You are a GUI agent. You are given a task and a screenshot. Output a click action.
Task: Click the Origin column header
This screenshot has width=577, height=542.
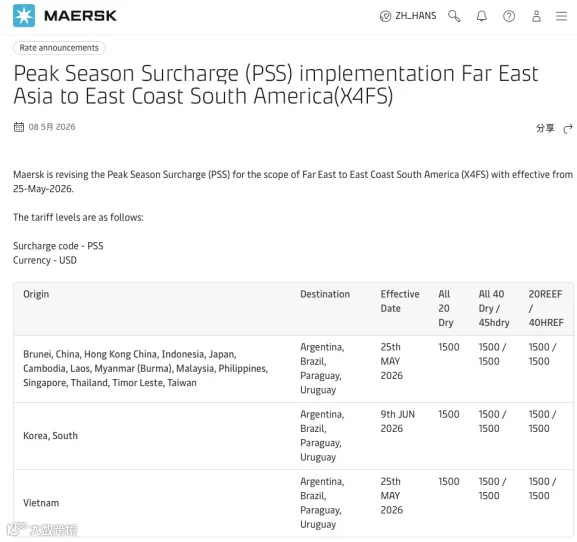pos(36,294)
